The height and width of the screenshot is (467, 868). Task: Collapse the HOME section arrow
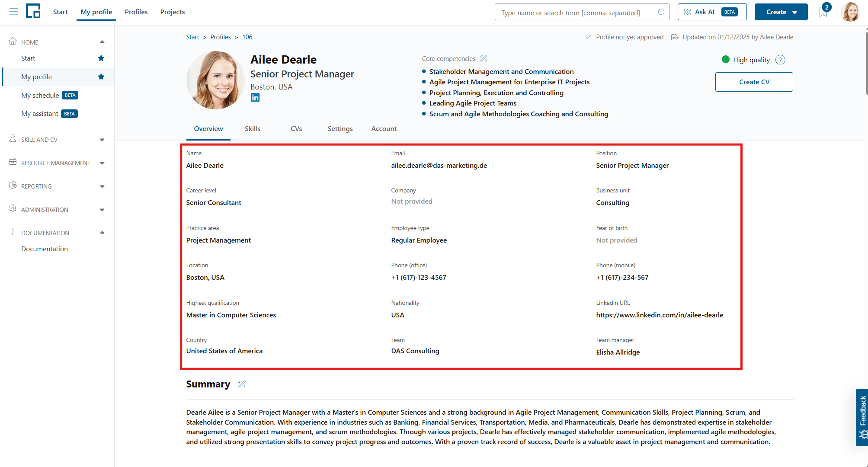click(x=102, y=42)
